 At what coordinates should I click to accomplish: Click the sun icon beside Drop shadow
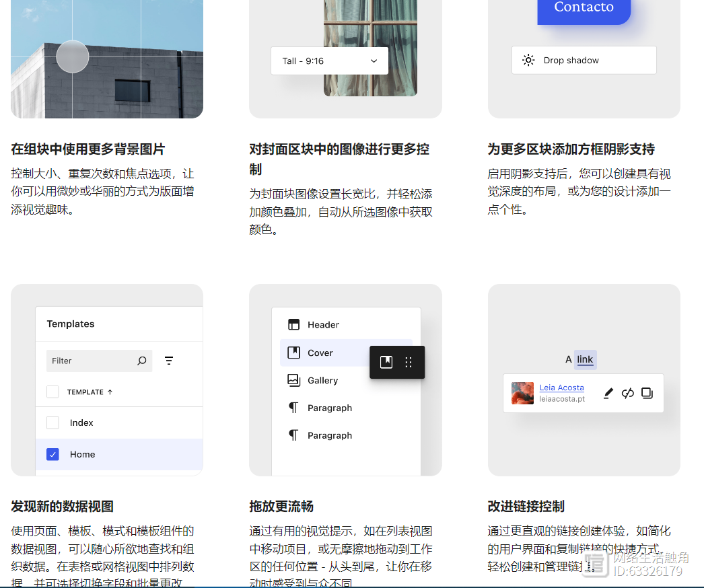[529, 60]
